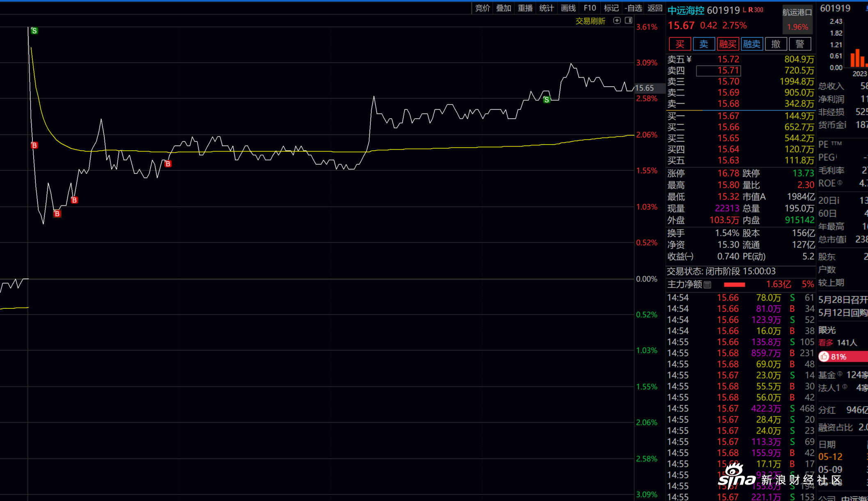This screenshot has width=868, height=501.
Task: Click the R300 badge next to 601919
Action: (756, 10)
